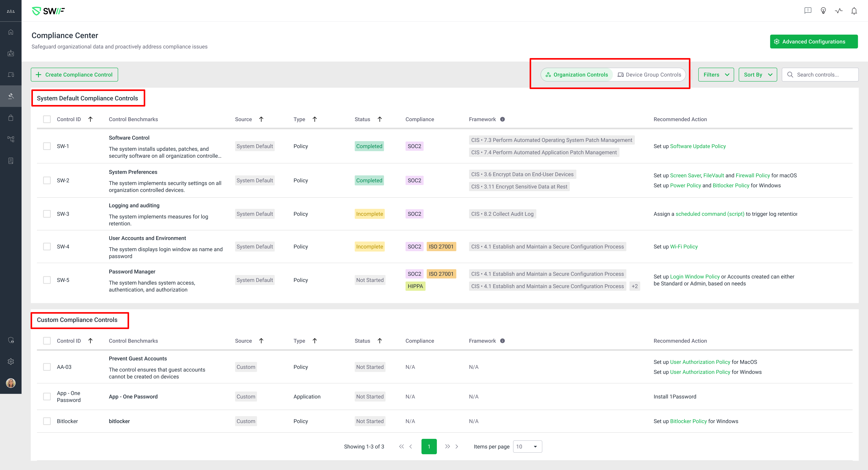
Task: Click the devices icon in sidebar
Action: pyautogui.click(x=11, y=75)
